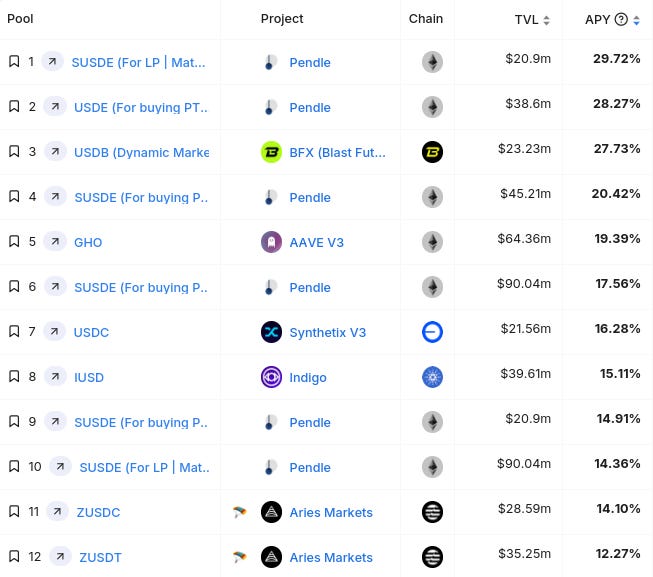Bookmark pool row 1 SUSDE For LP

[14, 62]
